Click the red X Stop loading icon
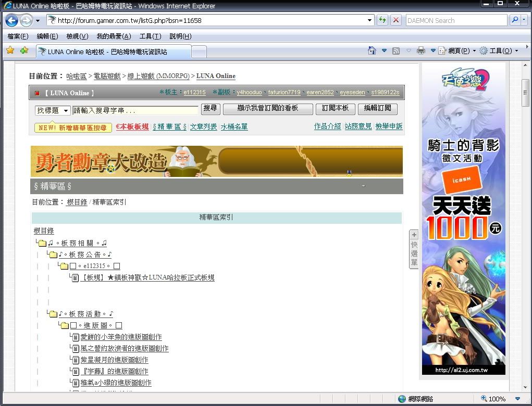Image resolution: width=532 pixels, height=406 pixels. [x=396, y=20]
